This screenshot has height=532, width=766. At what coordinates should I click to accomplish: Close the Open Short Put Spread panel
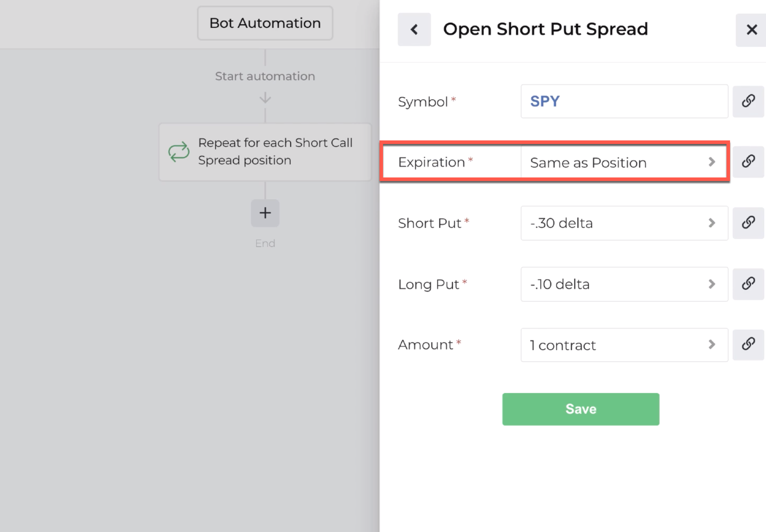click(x=752, y=30)
